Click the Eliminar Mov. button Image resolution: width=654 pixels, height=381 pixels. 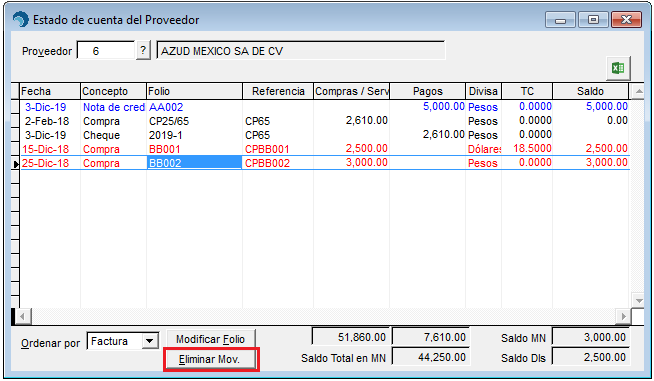click(211, 359)
